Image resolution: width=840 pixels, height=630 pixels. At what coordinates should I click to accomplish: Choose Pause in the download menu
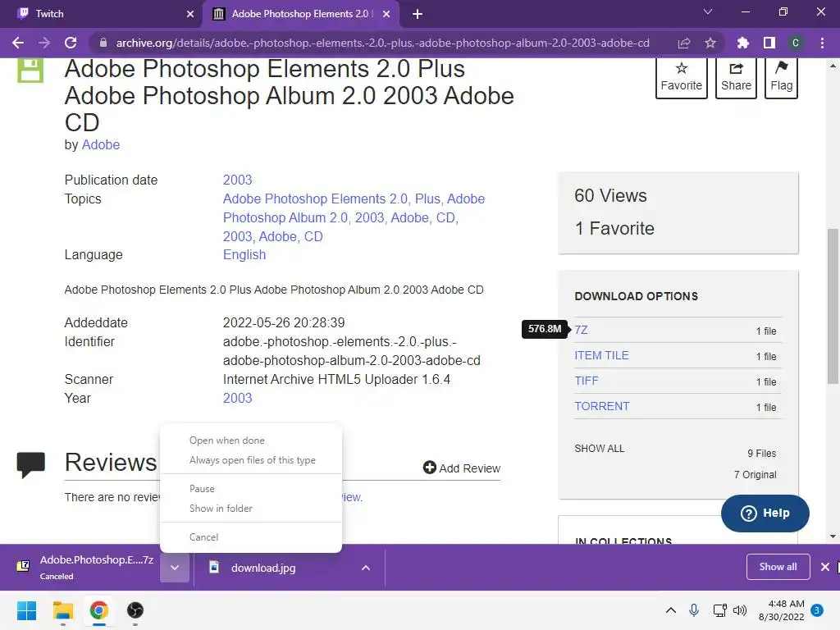pyautogui.click(x=251, y=489)
